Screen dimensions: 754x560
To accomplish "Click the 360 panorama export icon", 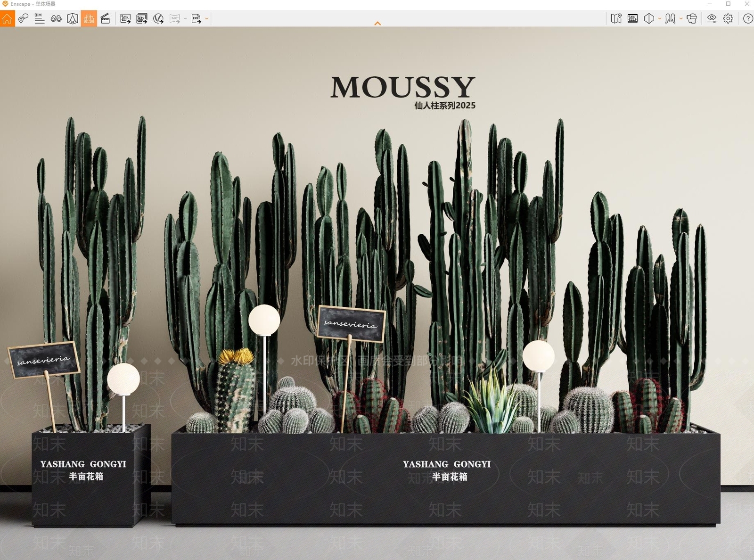I will [x=175, y=19].
